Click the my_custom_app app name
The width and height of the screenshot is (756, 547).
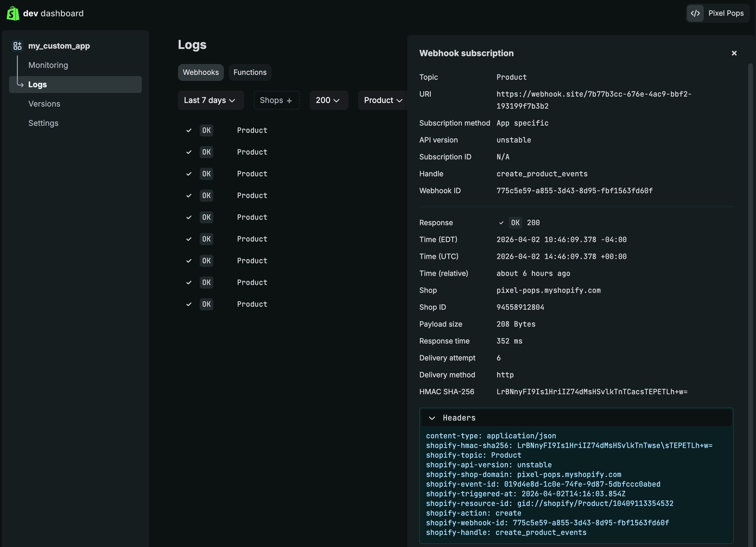pyautogui.click(x=59, y=46)
